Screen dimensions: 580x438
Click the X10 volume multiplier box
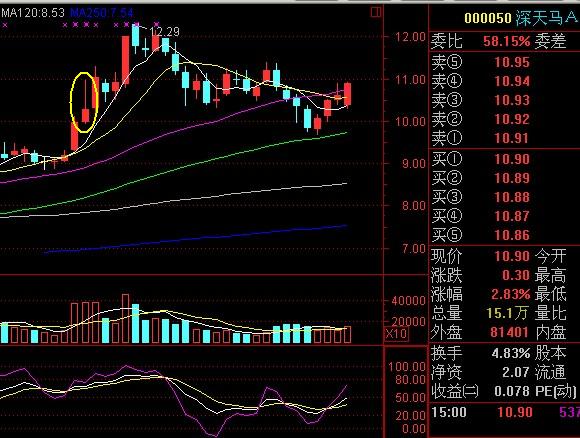397,334
